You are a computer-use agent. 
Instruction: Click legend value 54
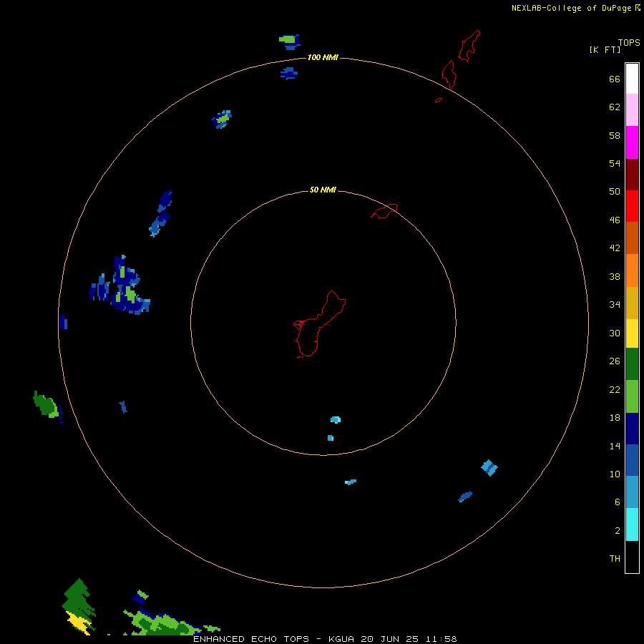tap(615, 163)
